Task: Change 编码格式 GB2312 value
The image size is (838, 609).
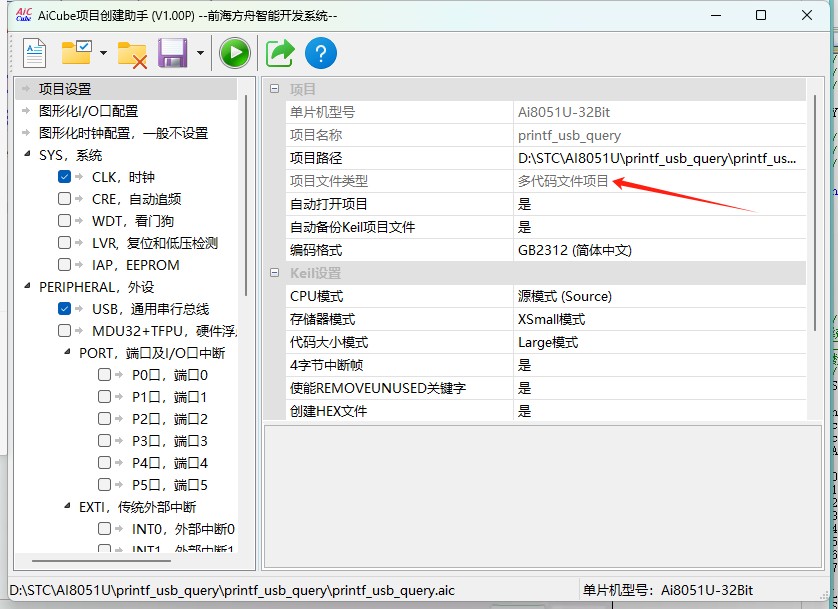Action: [659, 250]
